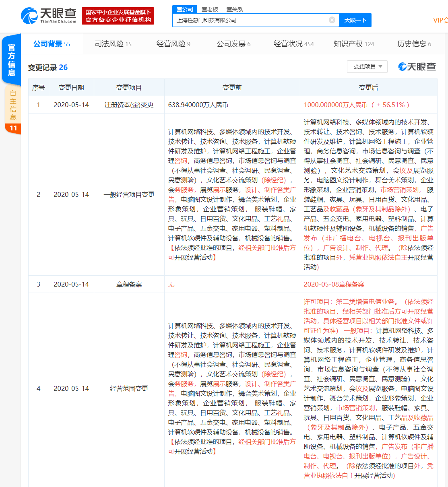The height and width of the screenshot is (487, 448).
Task: Open the 变更项目 filter dropdown
Action: pos(367,66)
